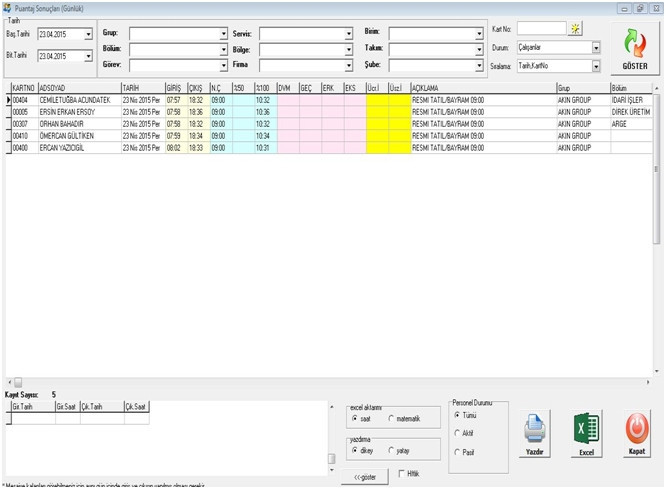Select the matematik radio option
Image resolution: width=666 pixels, height=489 pixels.
(x=392, y=418)
